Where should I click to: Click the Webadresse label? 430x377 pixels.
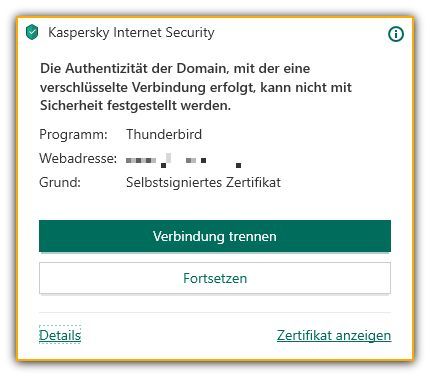(78, 158)
